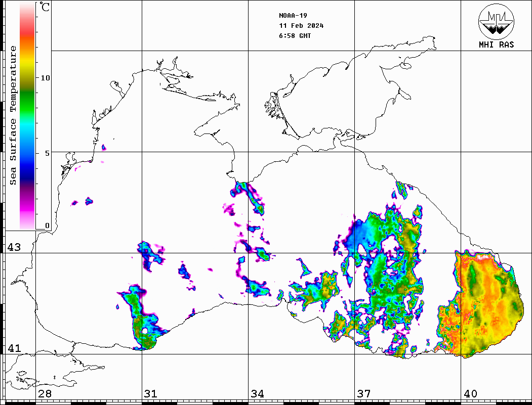Click the "6:58 GMT" time text
This screenshot has width=532, height=405.
(x=295, y=35)
